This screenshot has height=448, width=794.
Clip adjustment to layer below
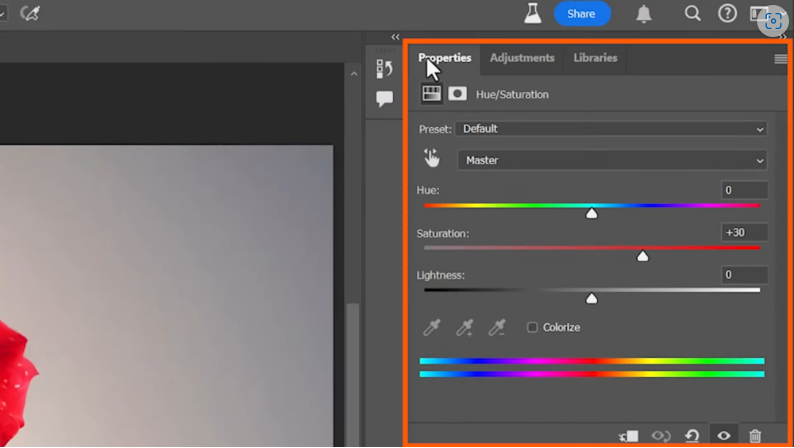pyautogui.click(x=629, y=436)
